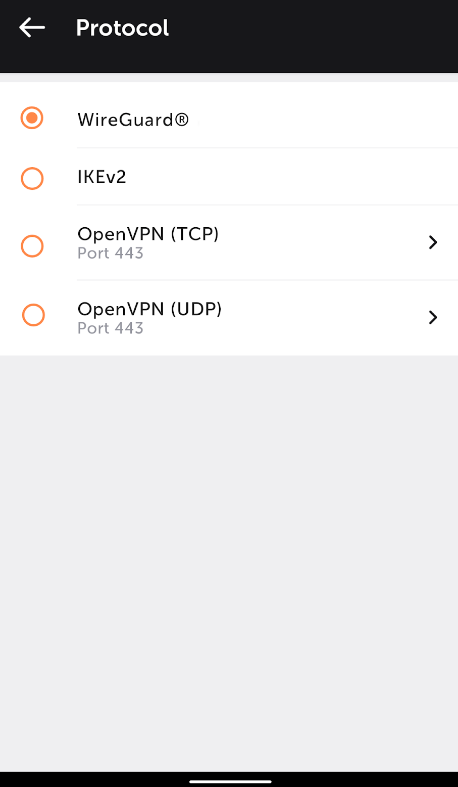Tap the WireGuard® label text

click(x=133, y=120)
